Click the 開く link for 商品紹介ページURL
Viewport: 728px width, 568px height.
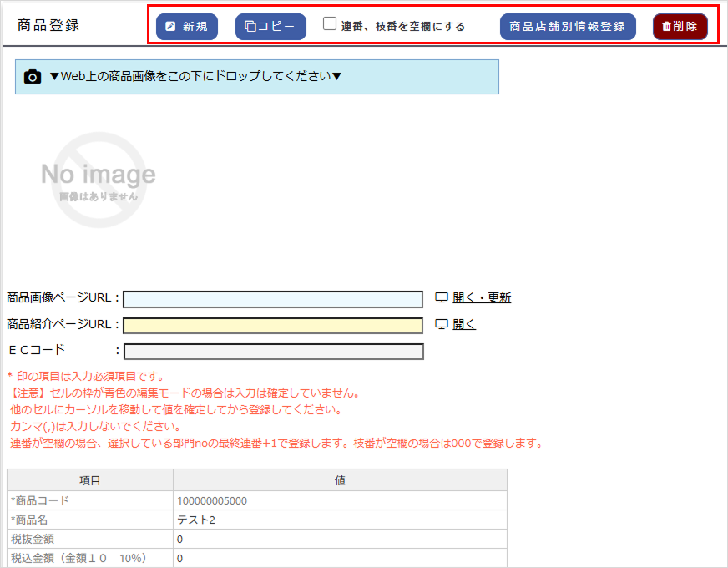464,325
